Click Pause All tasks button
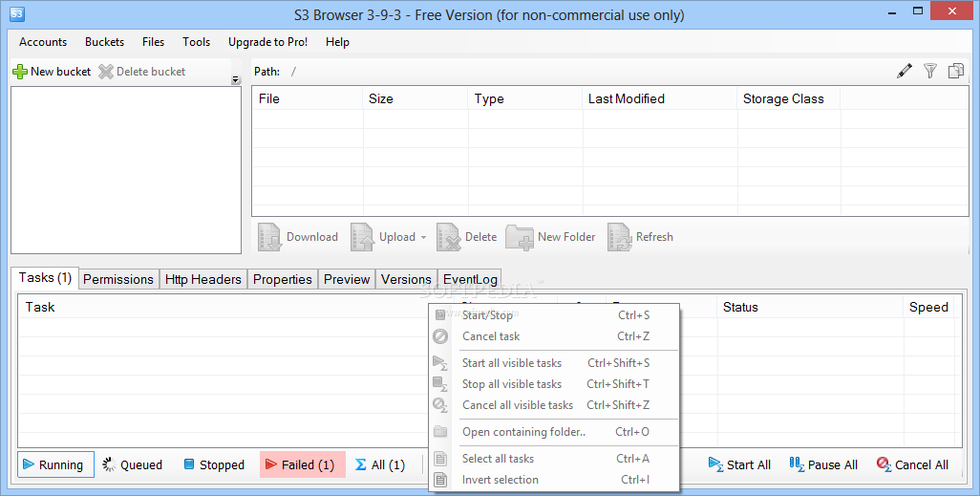This screenshot has width=980, height=496. 823,464
